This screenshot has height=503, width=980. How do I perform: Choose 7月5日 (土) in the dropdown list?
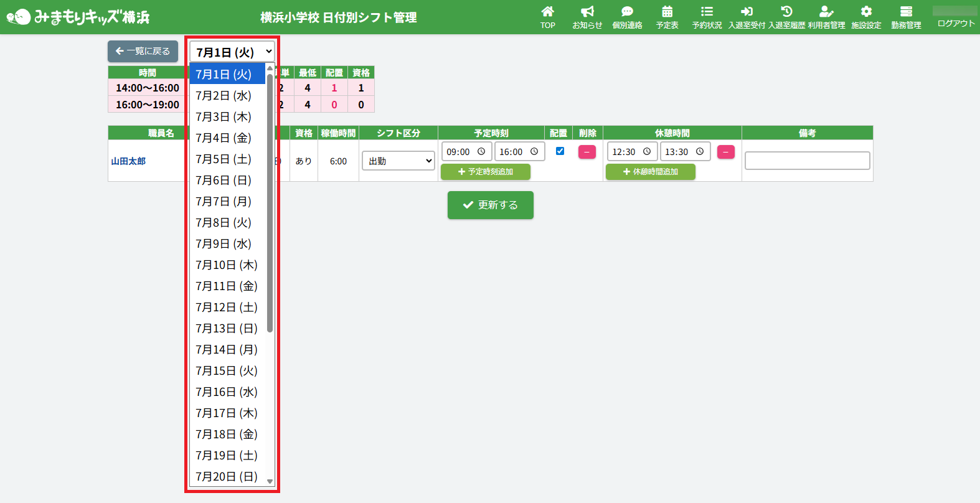coord(223,159)
